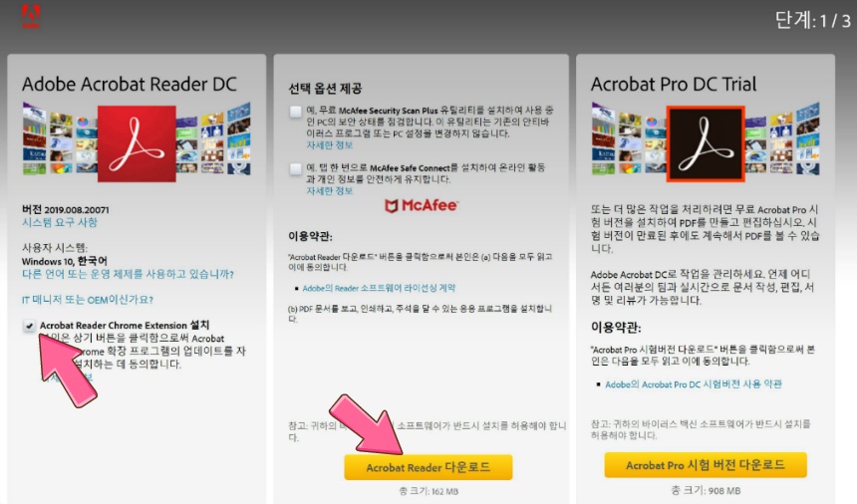Uncheck Acrobat Reader Chrome Extension 설치

30,326
